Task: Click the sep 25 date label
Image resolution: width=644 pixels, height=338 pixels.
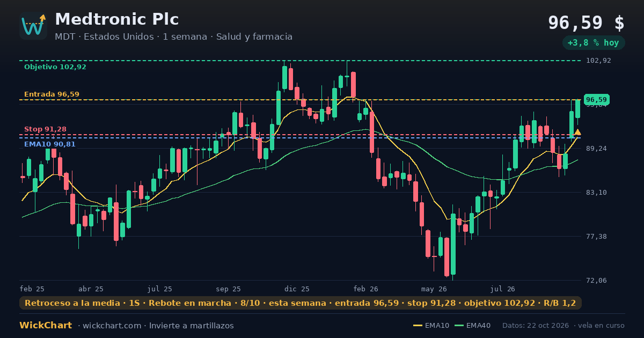Action: click(228, 289)
